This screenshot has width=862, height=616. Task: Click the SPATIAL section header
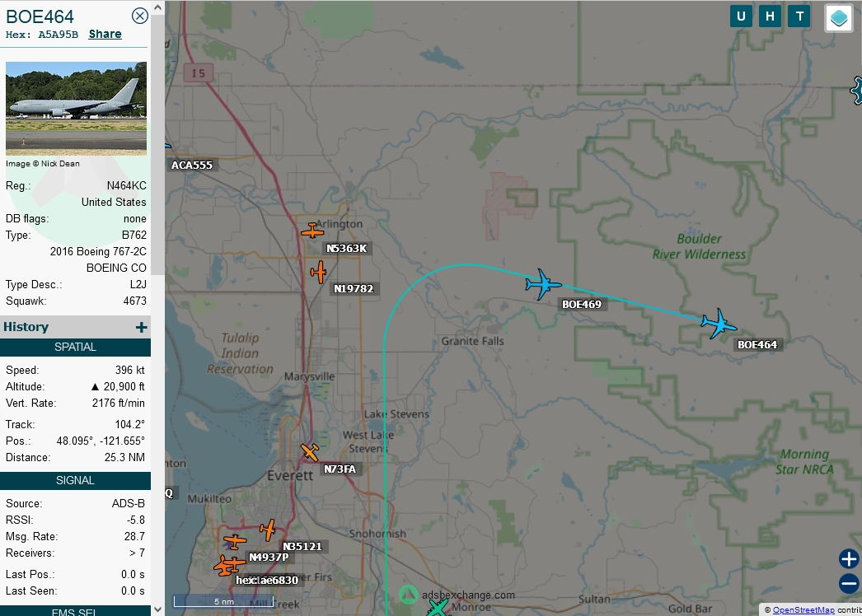click(75, 348)
